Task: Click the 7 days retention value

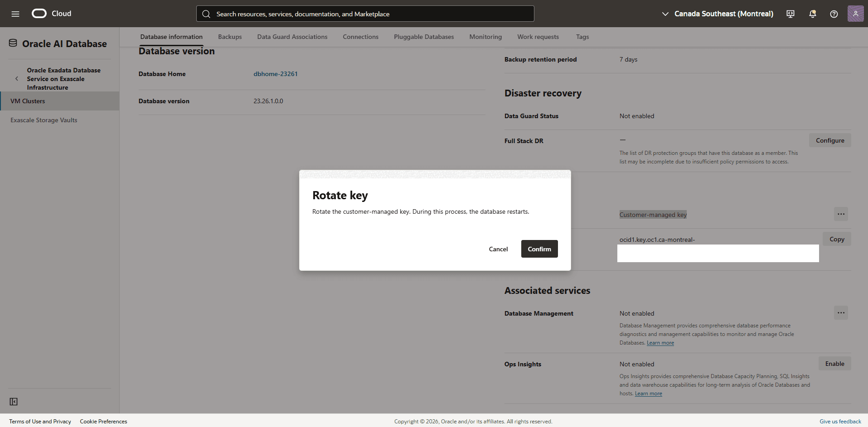Action: click(x=628, y=59)
